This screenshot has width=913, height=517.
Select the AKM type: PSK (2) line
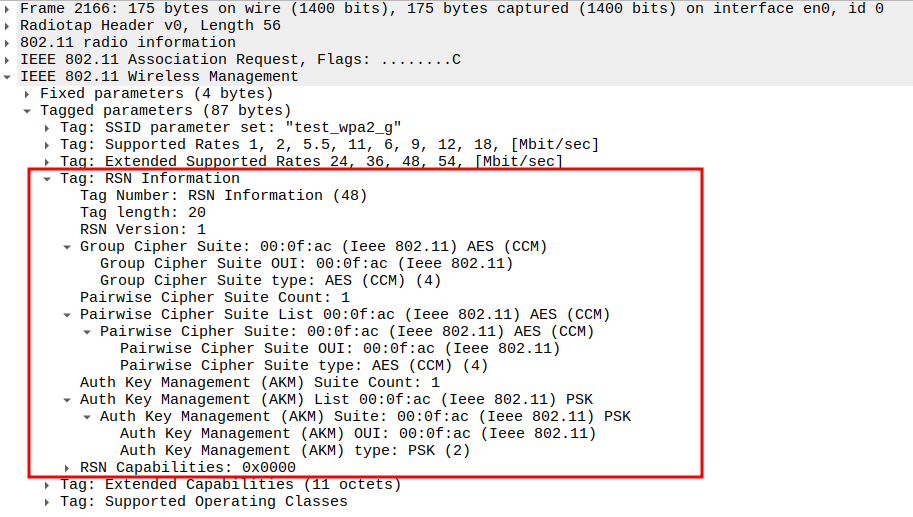[295, 450]
